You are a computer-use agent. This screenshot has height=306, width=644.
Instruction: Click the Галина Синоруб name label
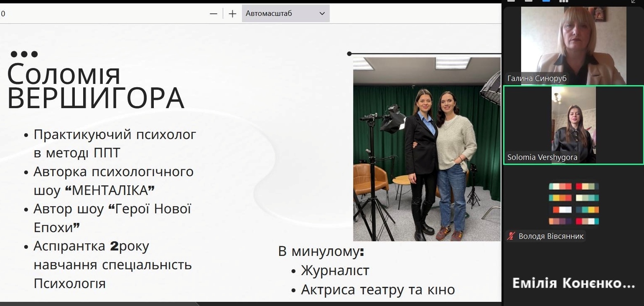pos(537,78)
